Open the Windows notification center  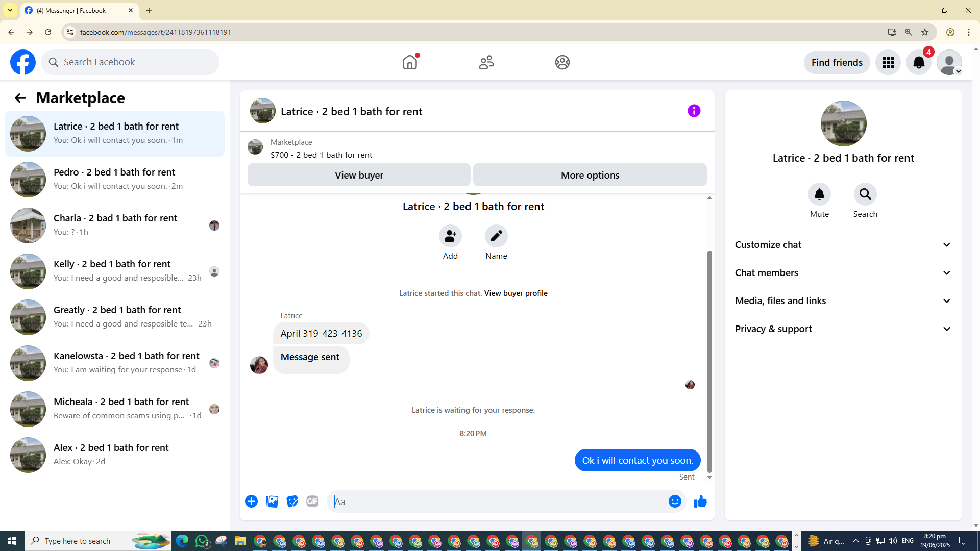click(x=963, y=541)
